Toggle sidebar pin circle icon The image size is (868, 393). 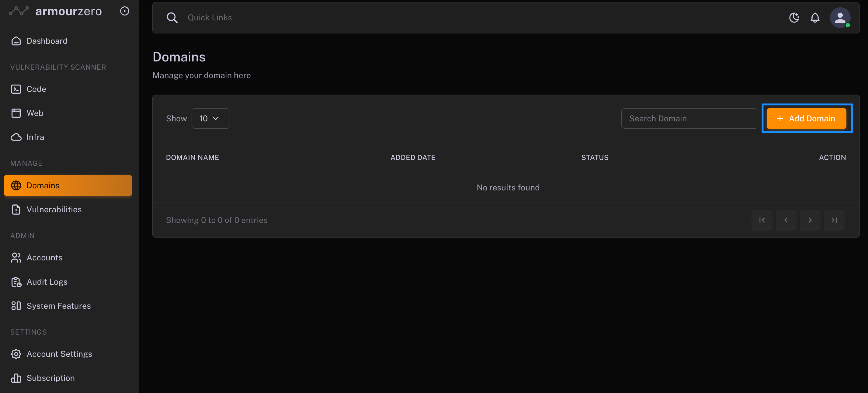tap(125, 11)
